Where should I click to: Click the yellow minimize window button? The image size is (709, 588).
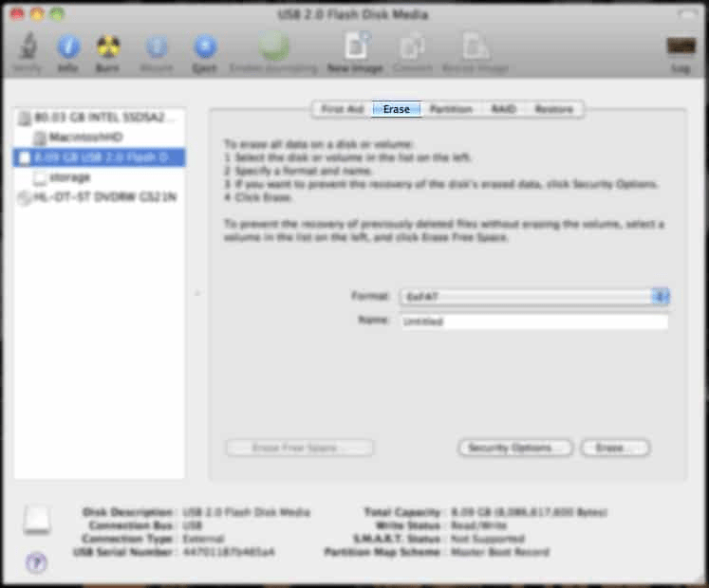pyautogui.click(x=37, y=14)
